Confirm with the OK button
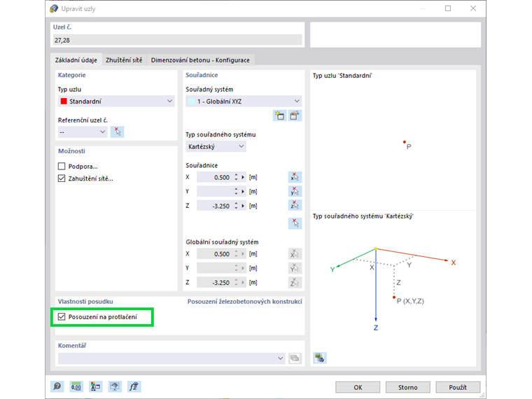 [x=358, y=387]
